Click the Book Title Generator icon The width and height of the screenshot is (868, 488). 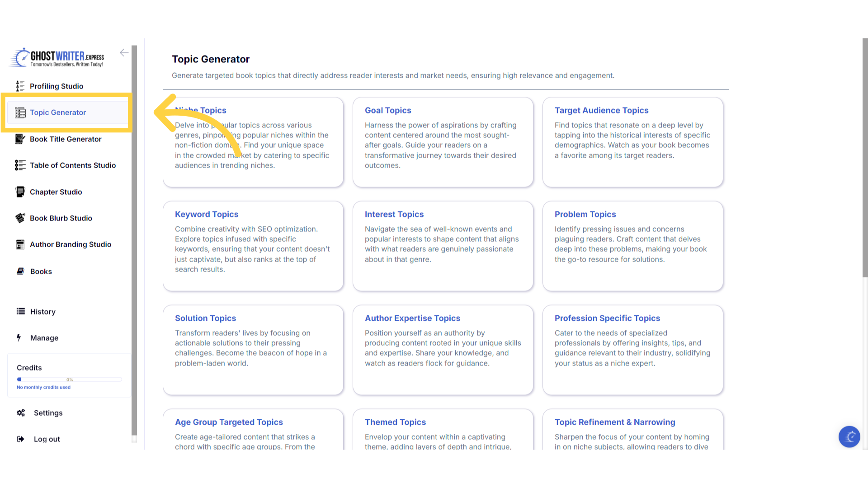pyautogui.click(x=20, y=139)
